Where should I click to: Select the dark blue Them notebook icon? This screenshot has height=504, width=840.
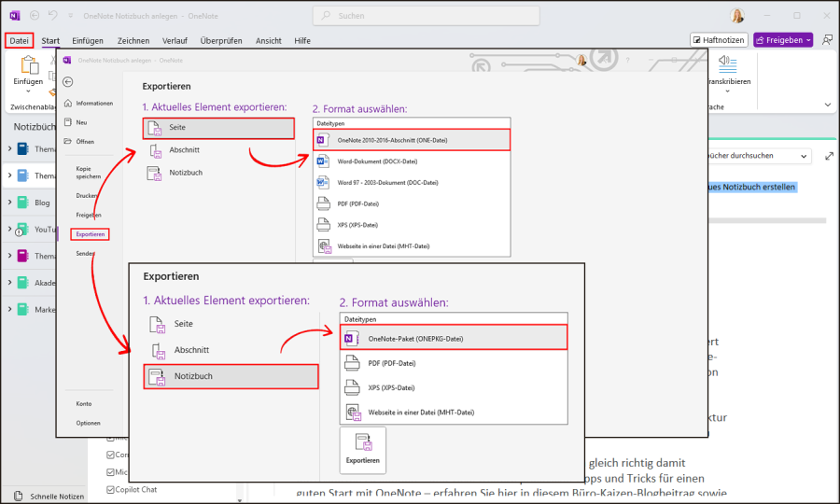pos(22,149)
